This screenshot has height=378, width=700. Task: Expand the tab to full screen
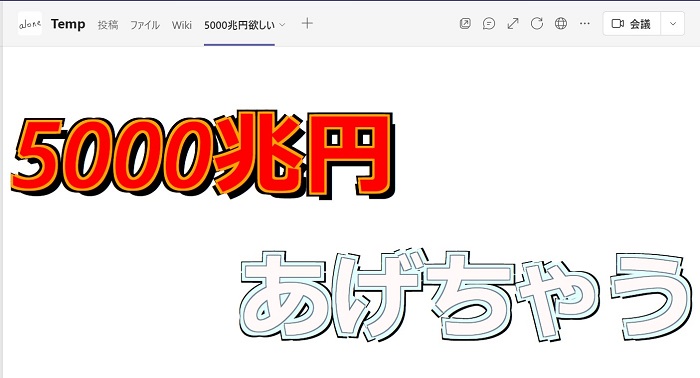[x=513, y=24]
